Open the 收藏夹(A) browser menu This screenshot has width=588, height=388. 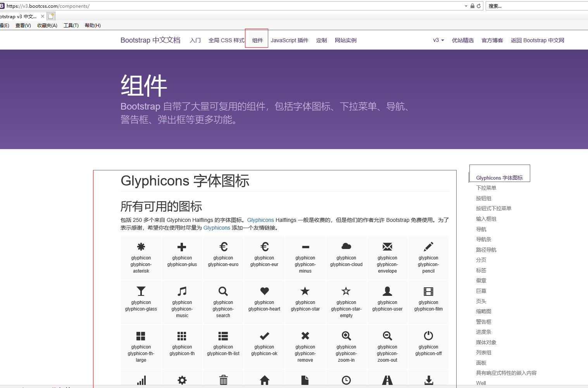[47, 26]
